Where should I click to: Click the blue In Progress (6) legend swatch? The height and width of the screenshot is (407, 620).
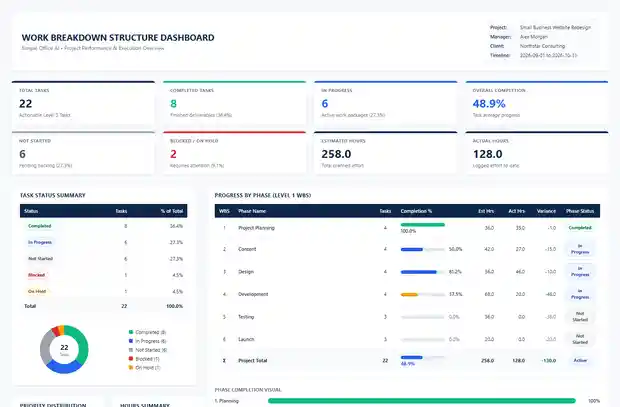[131, 341]
